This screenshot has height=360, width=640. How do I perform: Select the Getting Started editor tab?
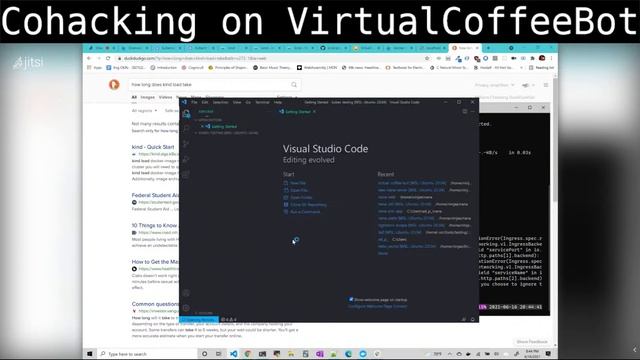click(x=298, y=111)
